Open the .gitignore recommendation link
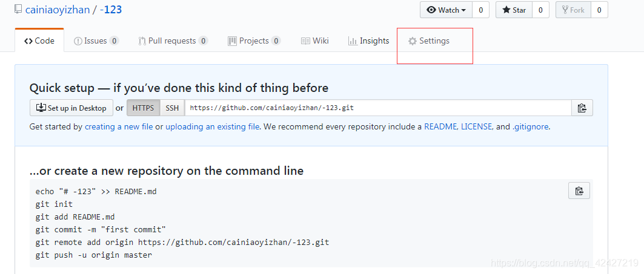 [530, 127]
